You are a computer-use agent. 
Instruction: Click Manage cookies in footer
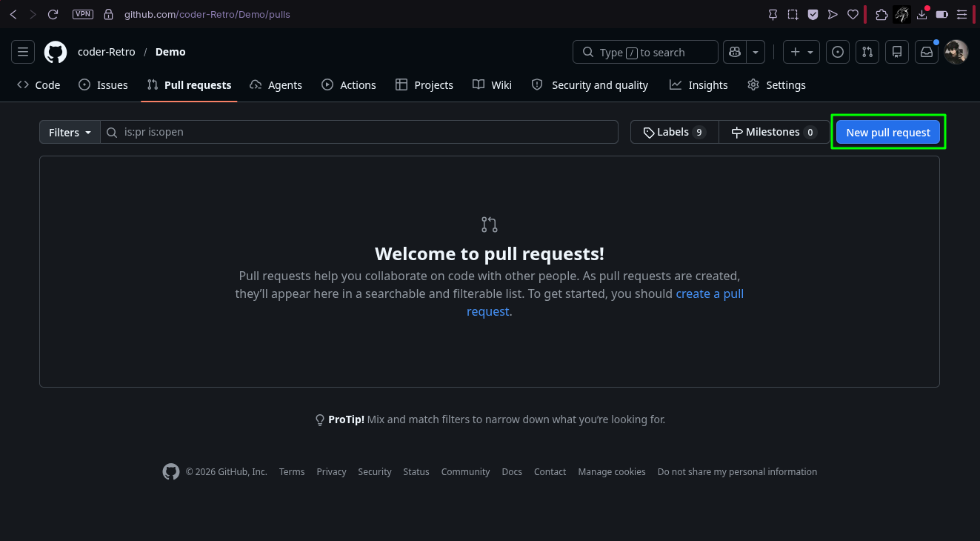tap(612, 471)
